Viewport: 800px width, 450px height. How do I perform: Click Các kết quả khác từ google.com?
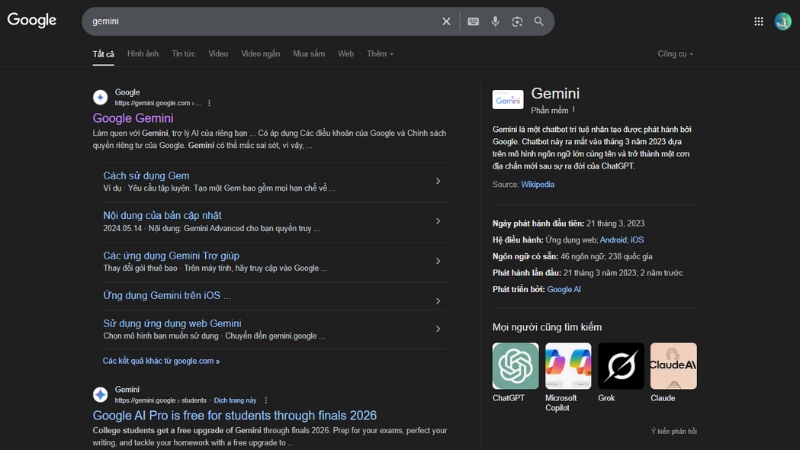coord(161,360)
